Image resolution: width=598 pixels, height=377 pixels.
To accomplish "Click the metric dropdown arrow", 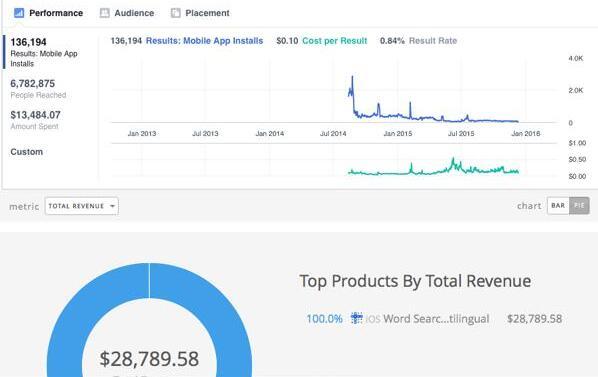I will tap(113, 206).
